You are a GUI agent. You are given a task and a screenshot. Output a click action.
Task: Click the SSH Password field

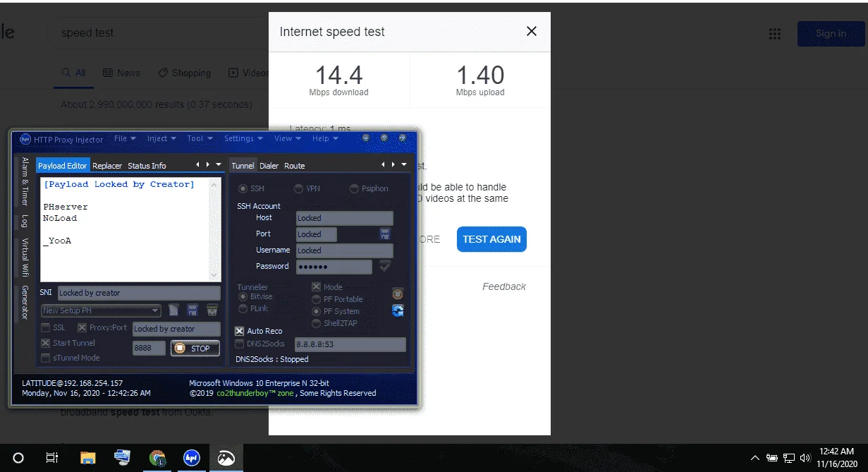[334, 267]
